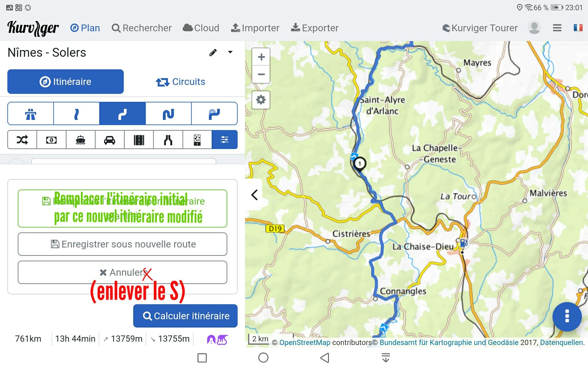
Task: Click the blue route marker beside waypoint 1
Action: (354, 156)
